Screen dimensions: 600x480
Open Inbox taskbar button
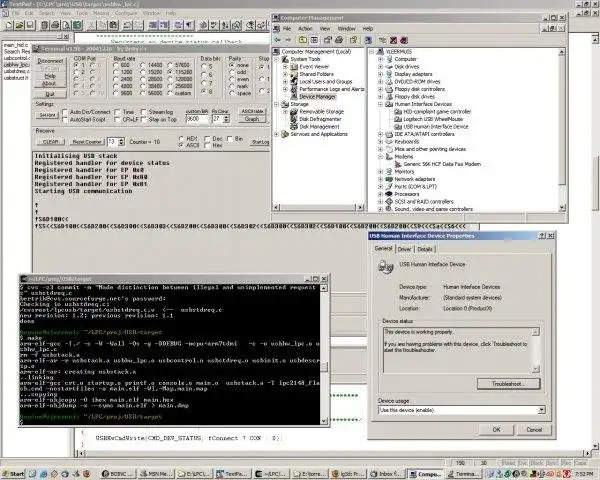pos(386,473)
